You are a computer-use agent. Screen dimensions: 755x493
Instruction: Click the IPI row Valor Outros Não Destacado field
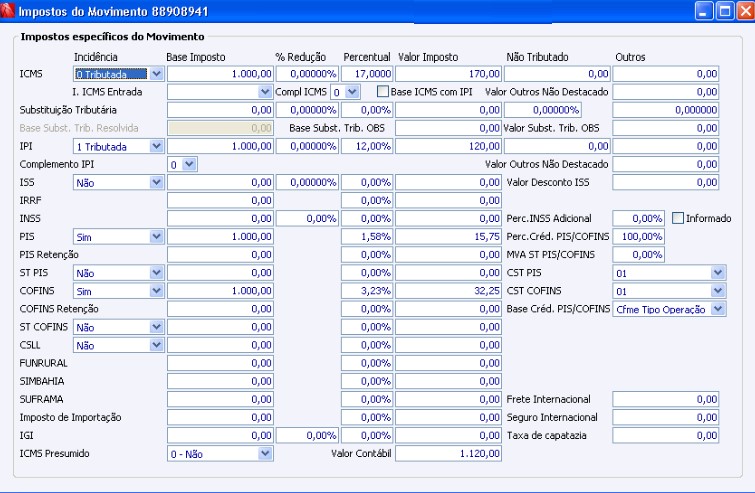(x=666, y=164)
